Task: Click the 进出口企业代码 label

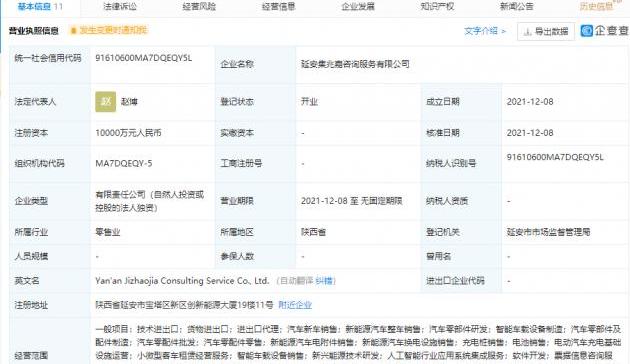Action: click(x=455, y=281)
